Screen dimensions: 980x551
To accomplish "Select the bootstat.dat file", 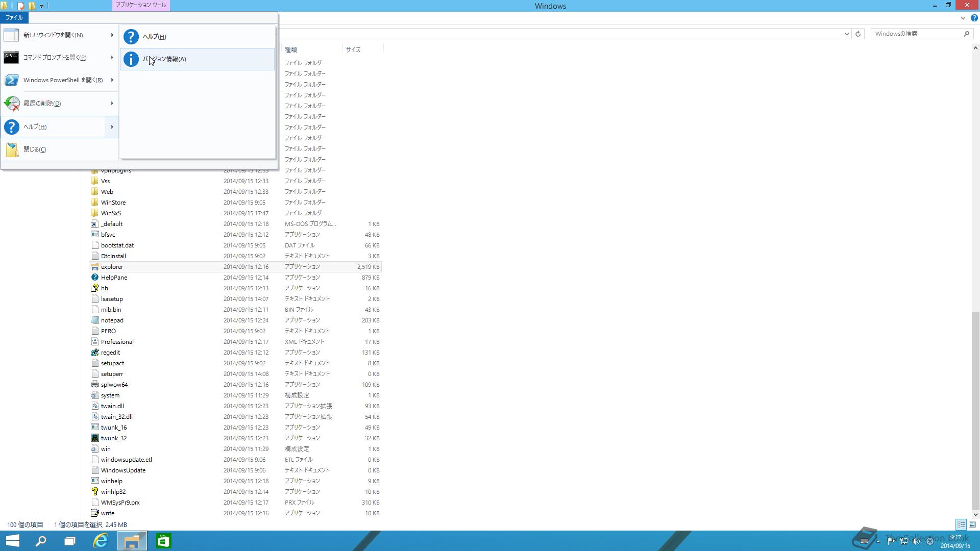I will [235, 245].
